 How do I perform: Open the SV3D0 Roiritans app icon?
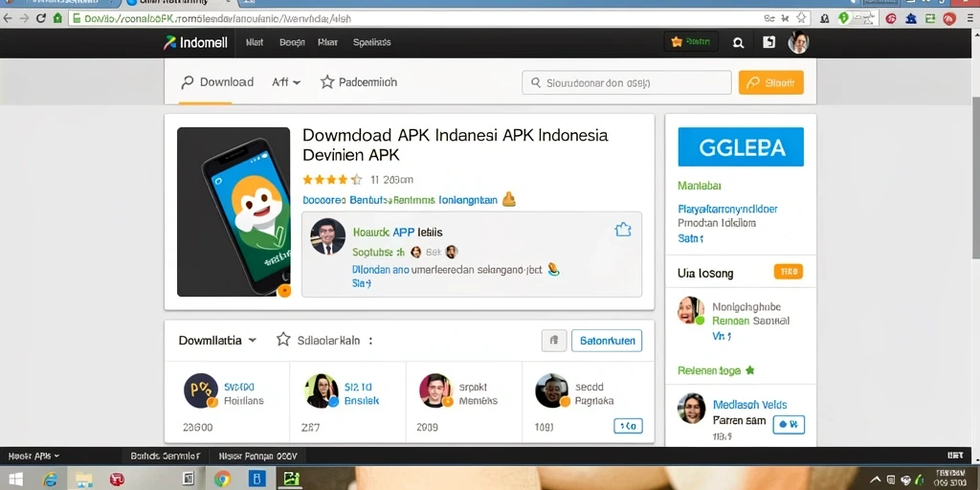[201, 390]
